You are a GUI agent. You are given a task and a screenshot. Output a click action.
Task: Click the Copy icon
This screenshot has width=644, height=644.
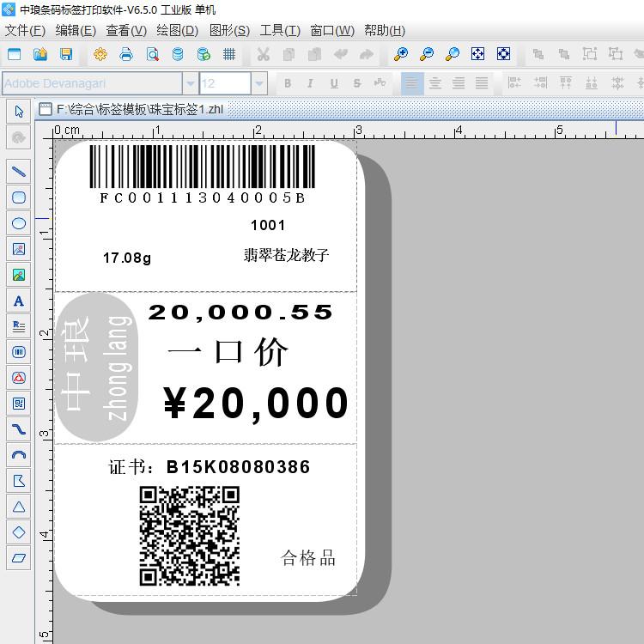click(289, 54)
